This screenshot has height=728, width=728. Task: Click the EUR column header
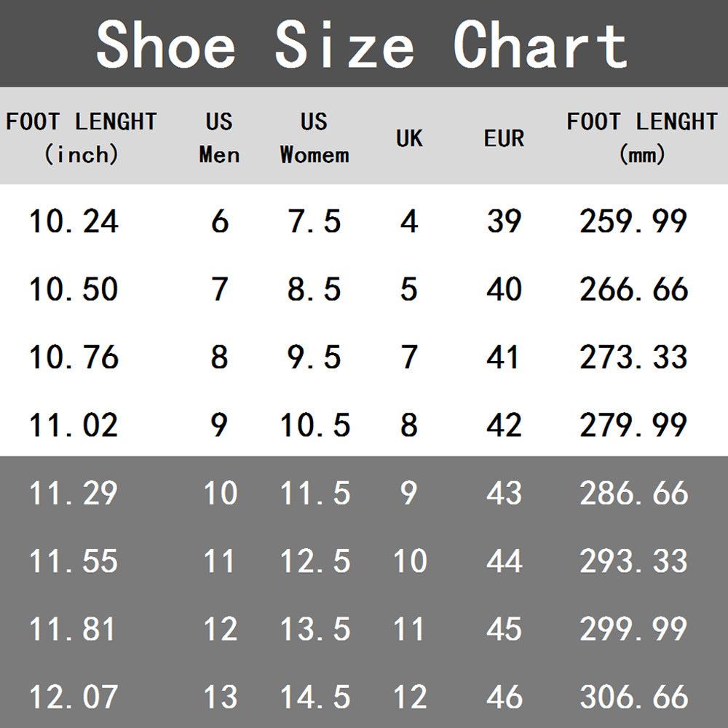(x=505, y=138)
